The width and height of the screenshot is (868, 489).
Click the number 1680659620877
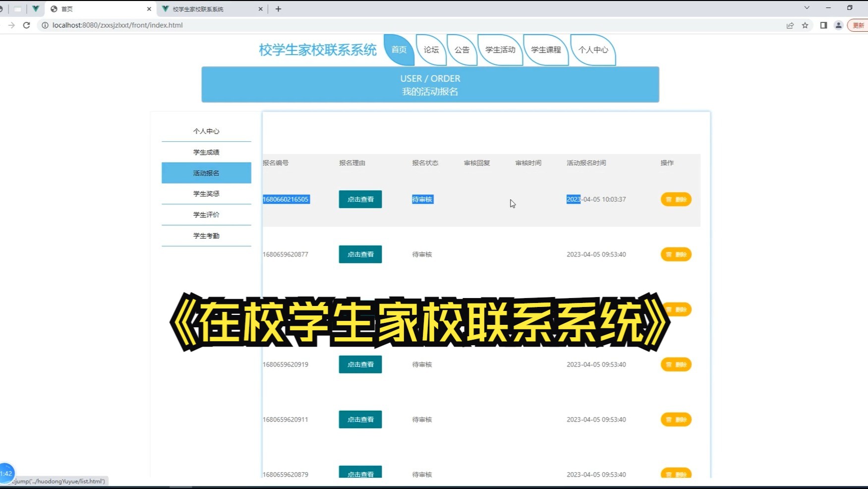click(286, 254)
